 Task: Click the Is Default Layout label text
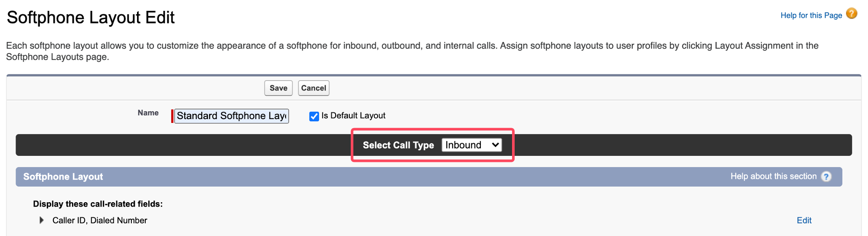pos(353,116)
